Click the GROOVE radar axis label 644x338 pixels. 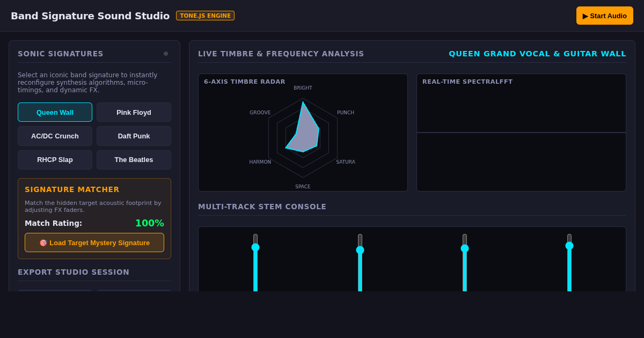point(260,113)
